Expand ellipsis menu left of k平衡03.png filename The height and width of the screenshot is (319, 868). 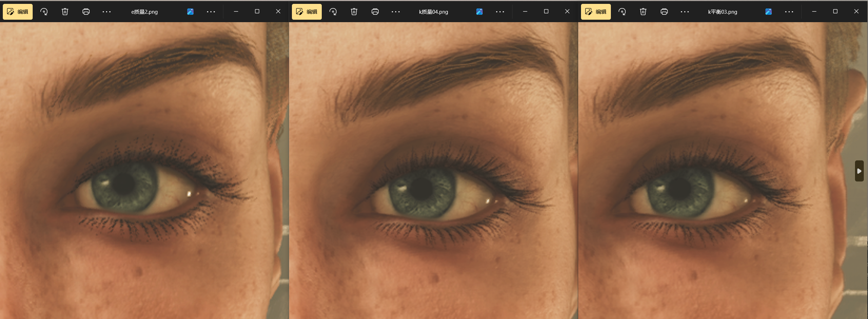click(685, 12)
